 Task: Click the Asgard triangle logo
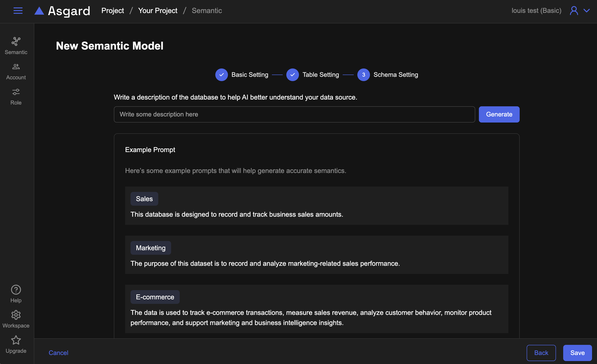(39, 11)
